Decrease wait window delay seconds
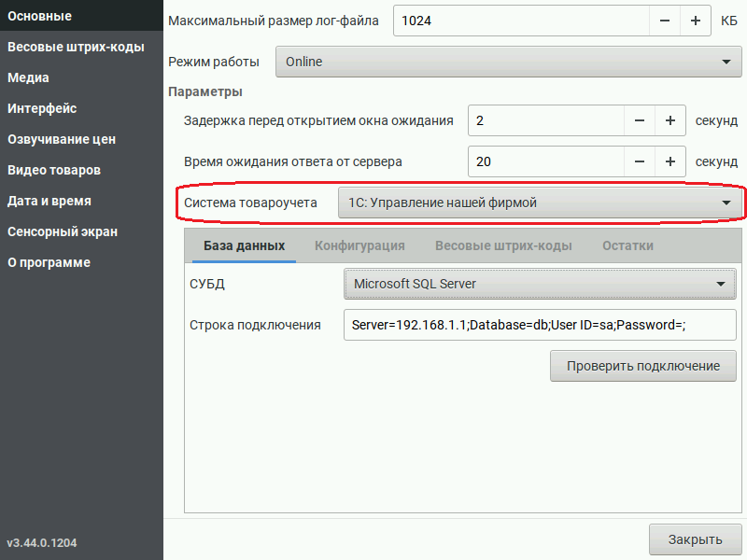The image size is (747, 560). (x=640, y=120)
